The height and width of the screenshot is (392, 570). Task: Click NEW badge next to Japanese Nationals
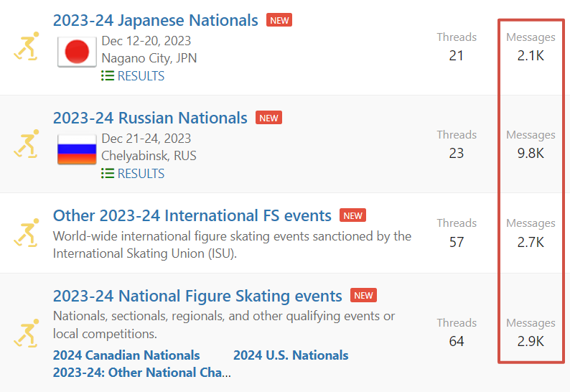click(x=279, y=20)
